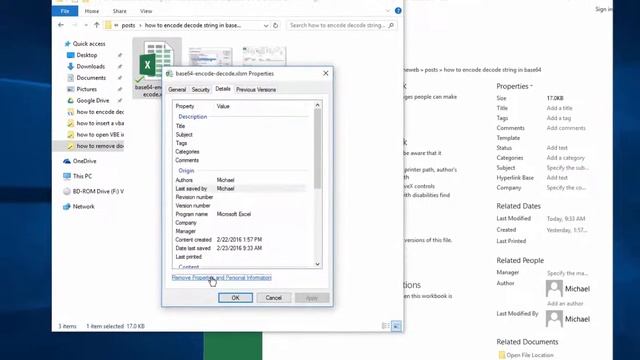Click Author Michael avatar in Excel pane
Image resolution: width=640 pixels, height=360 pixels.
554,289
